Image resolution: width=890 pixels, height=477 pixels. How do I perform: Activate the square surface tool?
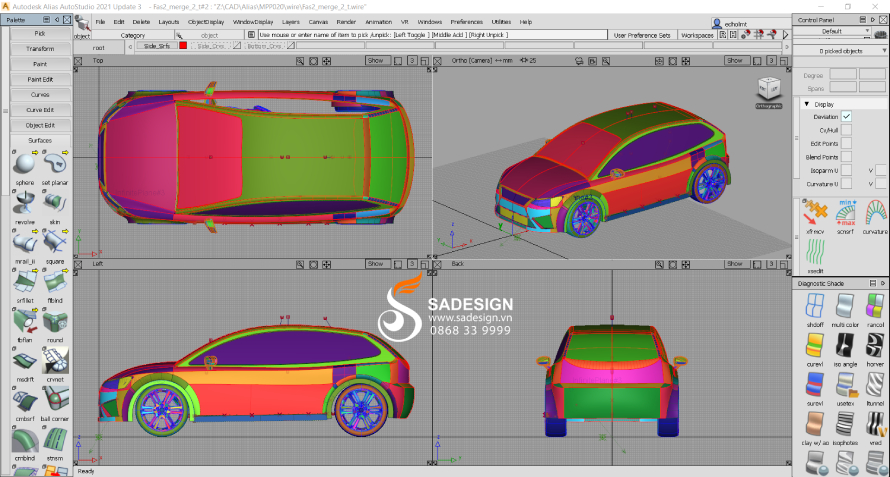tap(55, 242)
